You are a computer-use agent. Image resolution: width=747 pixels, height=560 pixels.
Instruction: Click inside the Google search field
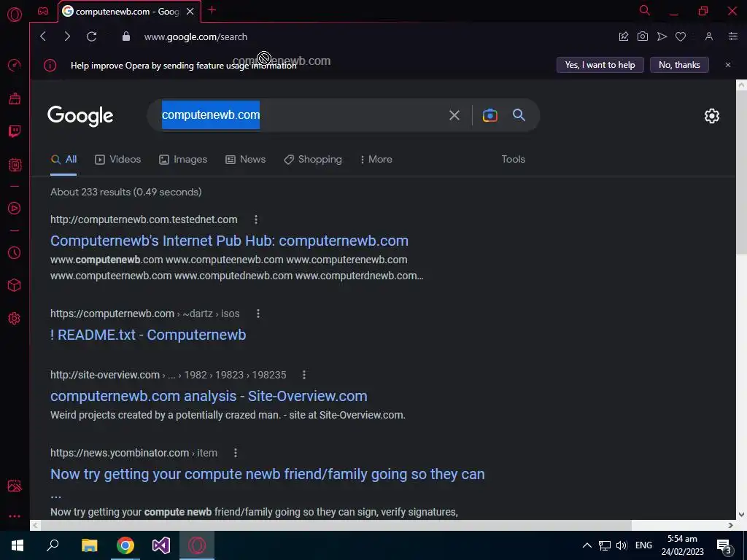click(343, 114)
